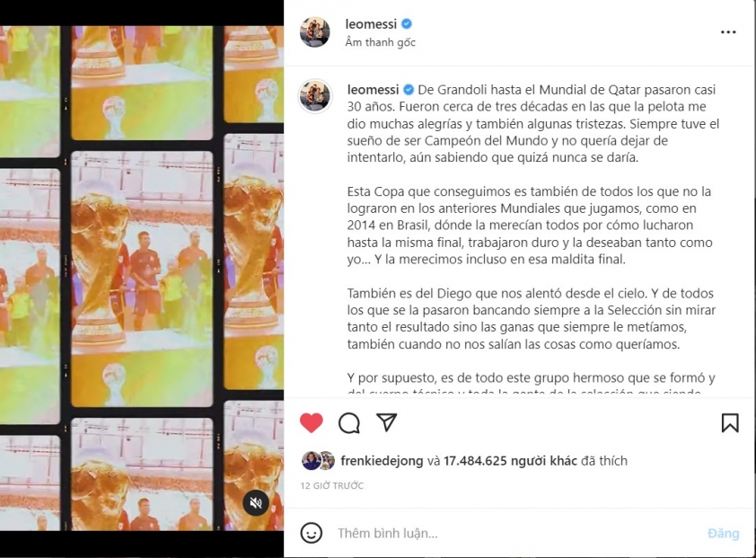Click leomessi avatar beside the caption
Image resolution: width=756 pixels, height=558 pixels.
click(315, 96)
